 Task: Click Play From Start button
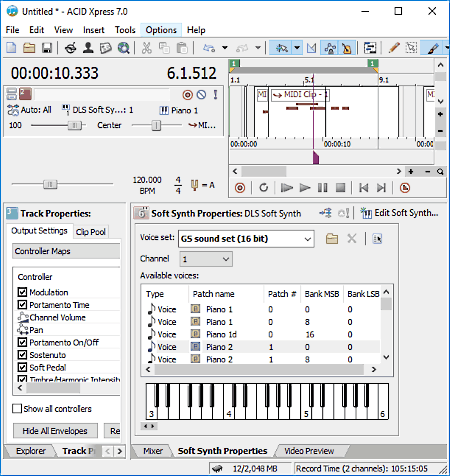[x=287, y=188]
